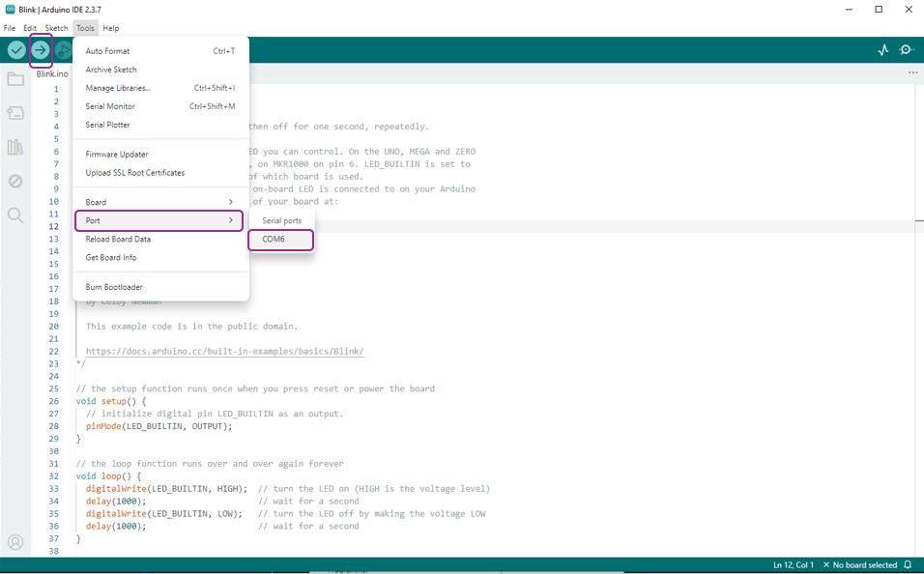Close the open Tools menu
Viewport: 924px width, 574px height.
[x=85, y=28]
